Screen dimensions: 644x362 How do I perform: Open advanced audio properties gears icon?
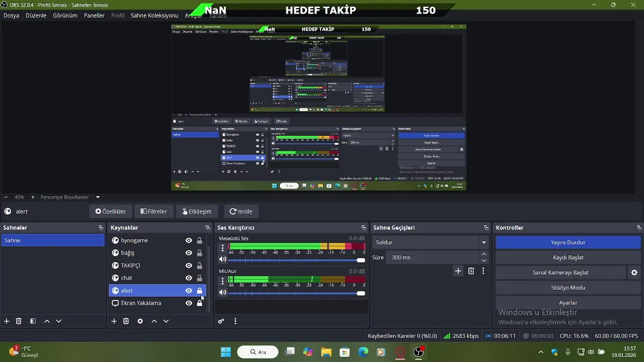click(221, 321)
